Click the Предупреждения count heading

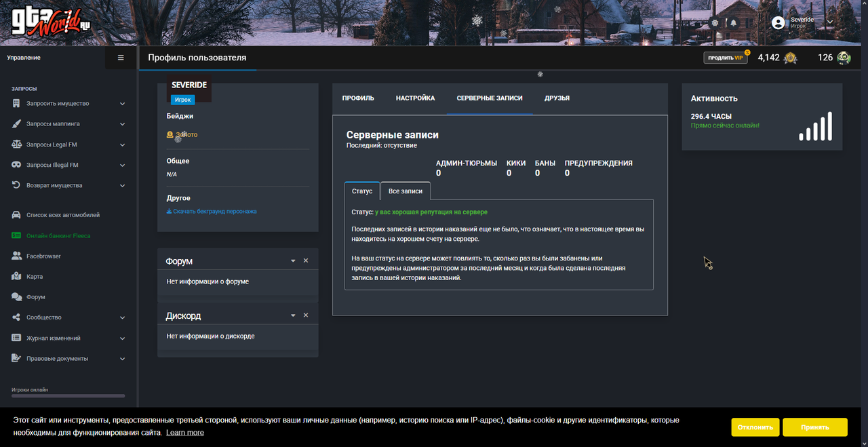[x=599, y=163]
